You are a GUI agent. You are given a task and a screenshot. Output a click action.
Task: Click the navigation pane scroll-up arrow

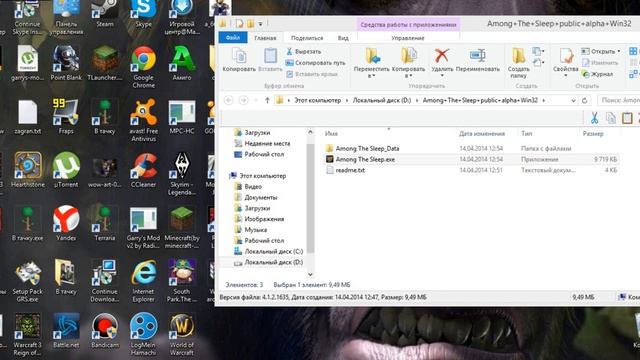click(310, 132)
